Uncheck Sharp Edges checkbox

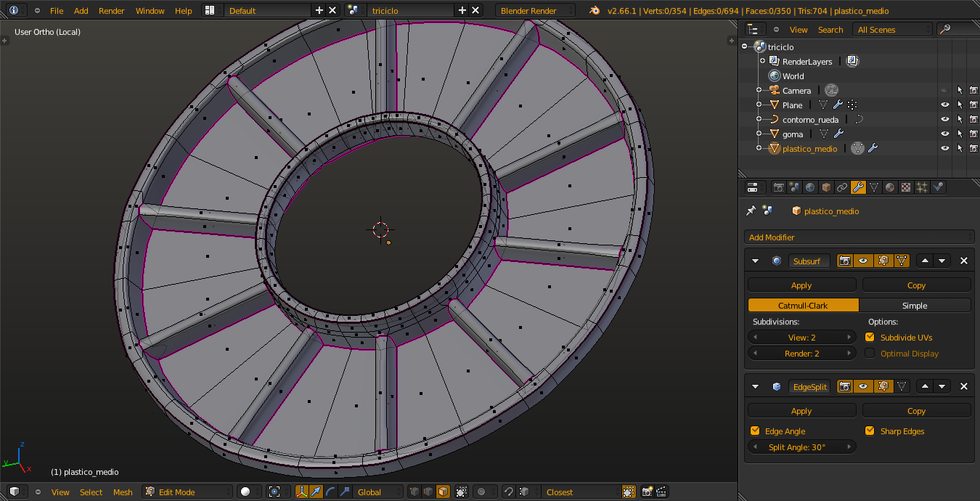coord(870,431)
